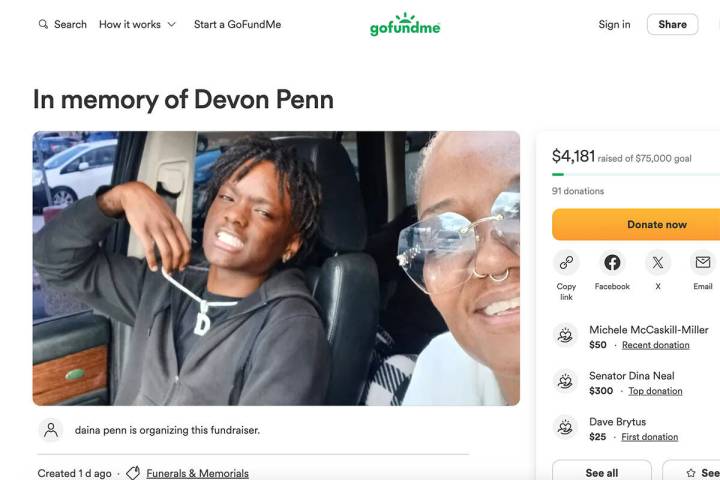
Task: Share via the Facebook icon
Action: click(x=612, y=263)
